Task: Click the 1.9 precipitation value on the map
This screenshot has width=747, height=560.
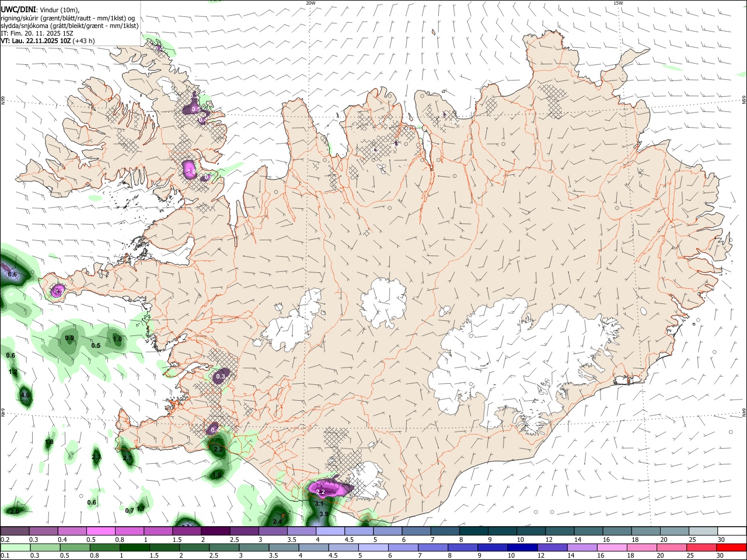Action: (217, 475)
